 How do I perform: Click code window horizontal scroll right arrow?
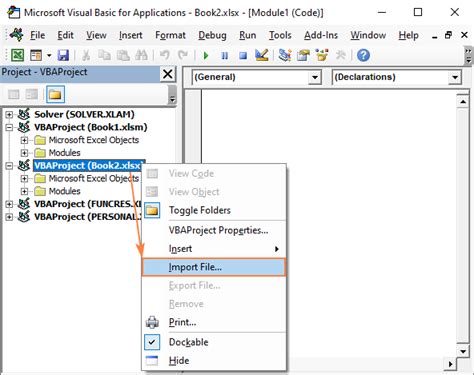[x=451, y=364]
